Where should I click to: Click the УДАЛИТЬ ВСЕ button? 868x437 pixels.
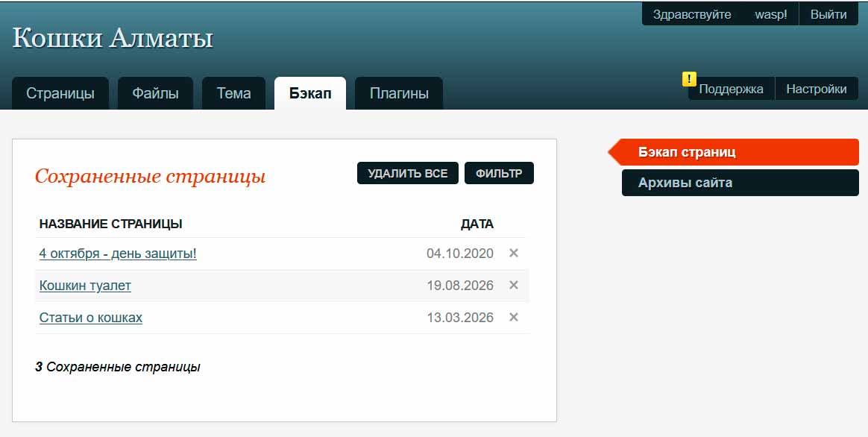click(x=407, y=173)
